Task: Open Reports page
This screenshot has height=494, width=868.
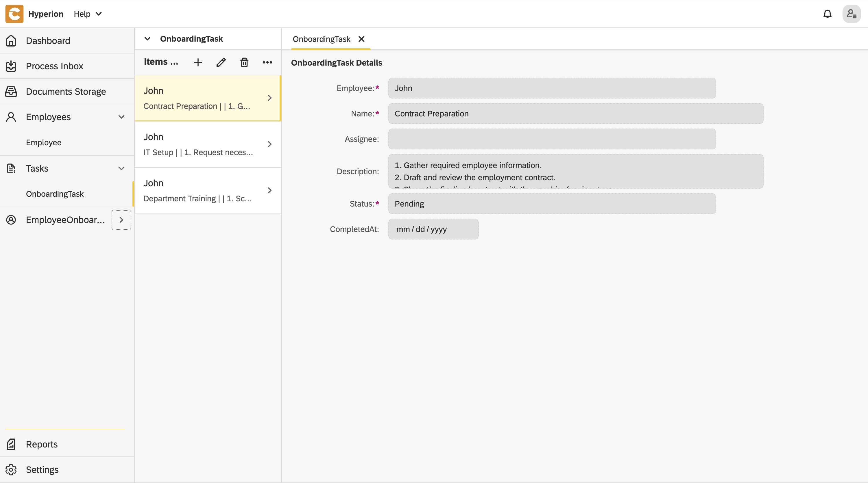Action: click(x=67, y=444)
